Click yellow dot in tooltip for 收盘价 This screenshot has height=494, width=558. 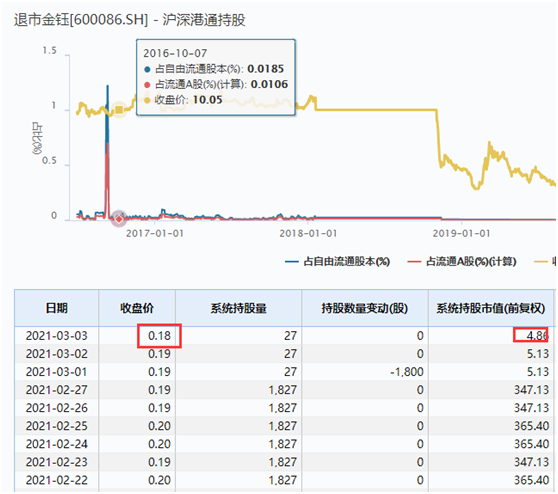(x=147, y=100)
